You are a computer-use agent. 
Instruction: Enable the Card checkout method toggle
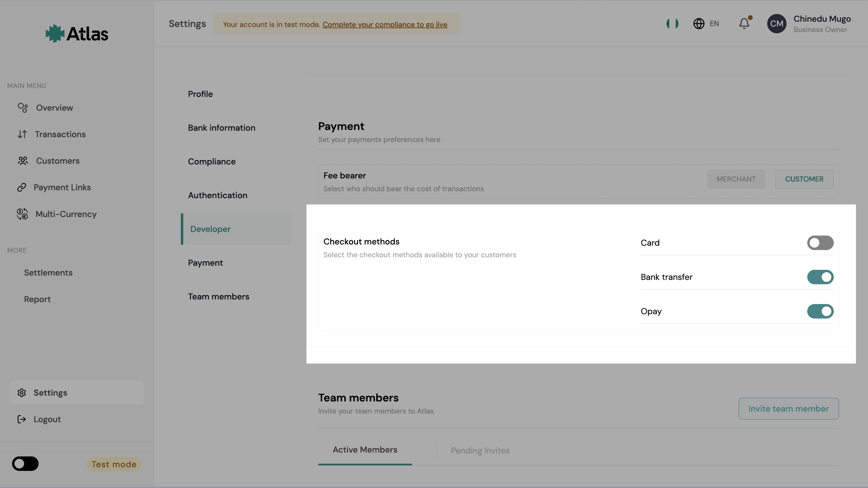[820, 243]
